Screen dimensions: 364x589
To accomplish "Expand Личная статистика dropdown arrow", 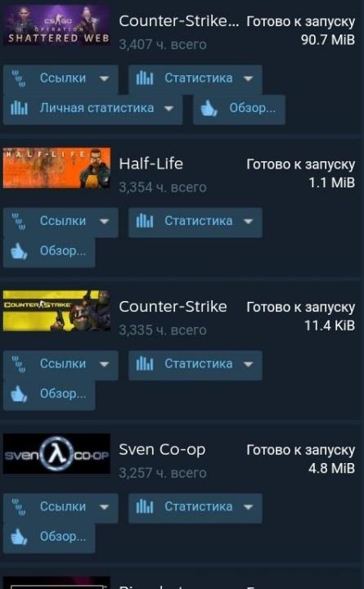I will [x=169, y=109].
